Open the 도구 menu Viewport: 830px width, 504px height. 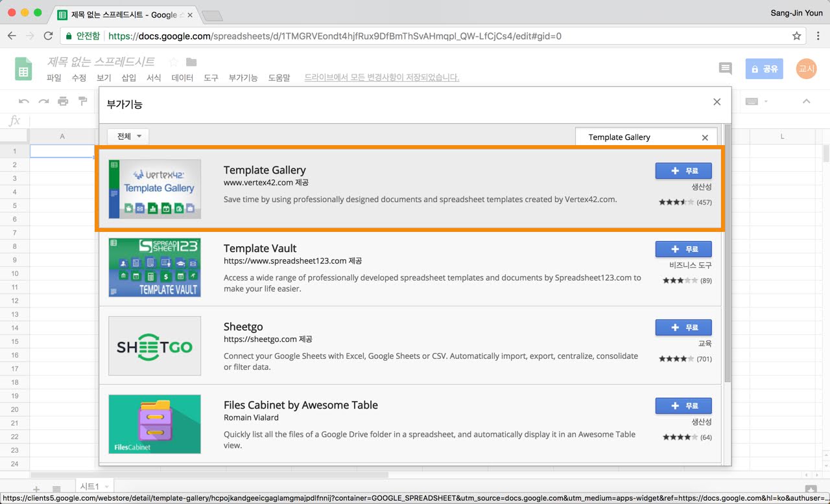pyautogui.click(x=211, y=78)
